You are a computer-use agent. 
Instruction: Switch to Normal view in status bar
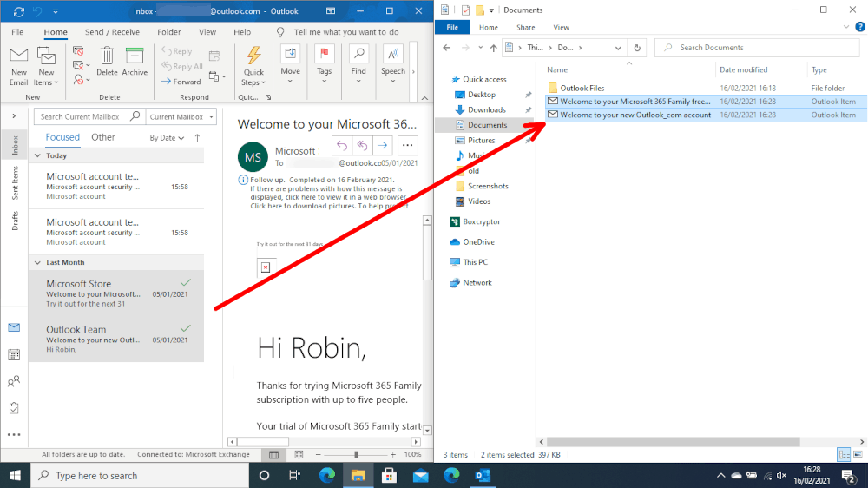pos(273,455)
